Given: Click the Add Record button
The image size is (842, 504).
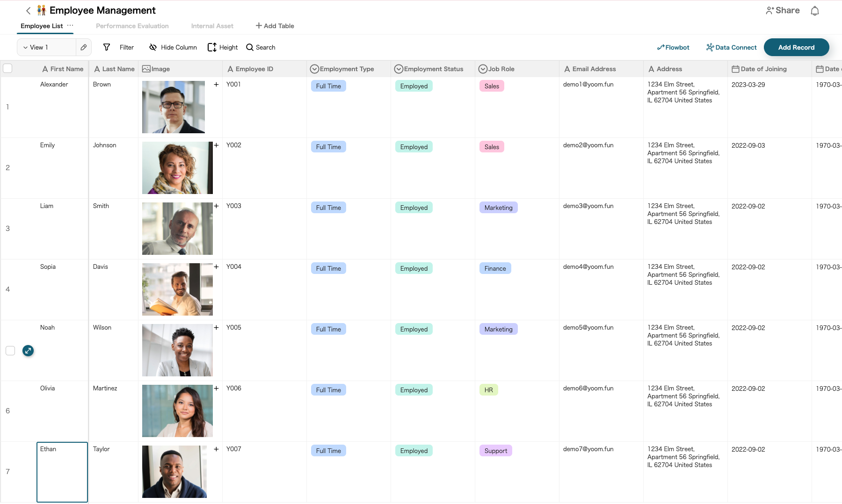Looking at the screenshot, I should point(796,47).
